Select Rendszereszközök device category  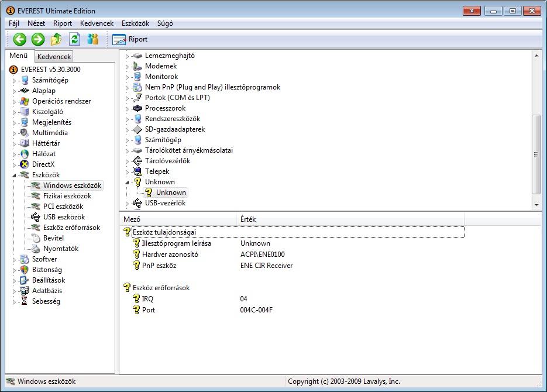[x=173, y=119]
